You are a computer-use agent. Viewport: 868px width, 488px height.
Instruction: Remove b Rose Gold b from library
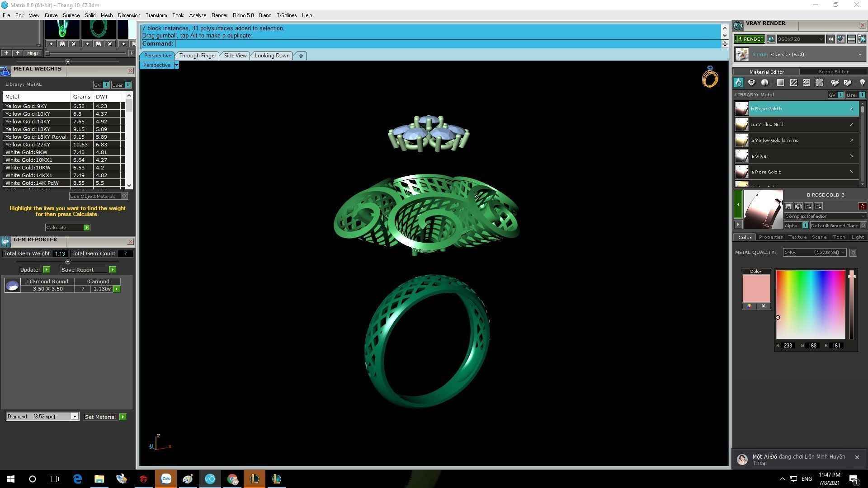[x=852, y=109]
